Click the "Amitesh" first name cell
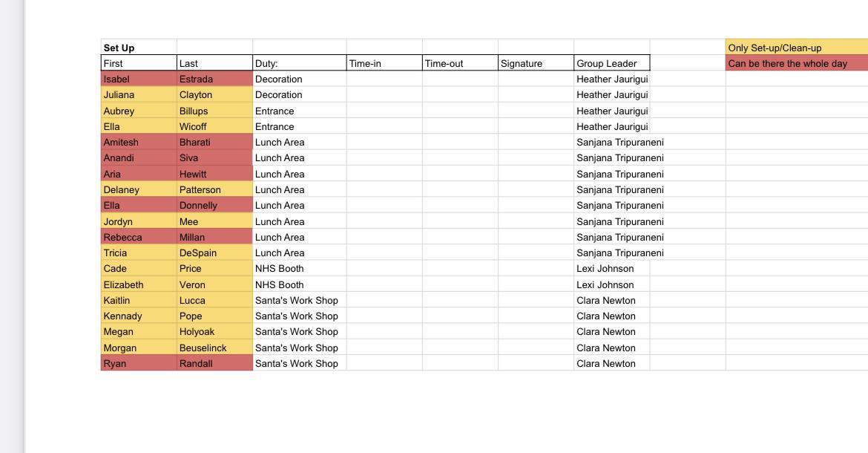The height and width of the screenshot is (453, 868). (139, 142)
